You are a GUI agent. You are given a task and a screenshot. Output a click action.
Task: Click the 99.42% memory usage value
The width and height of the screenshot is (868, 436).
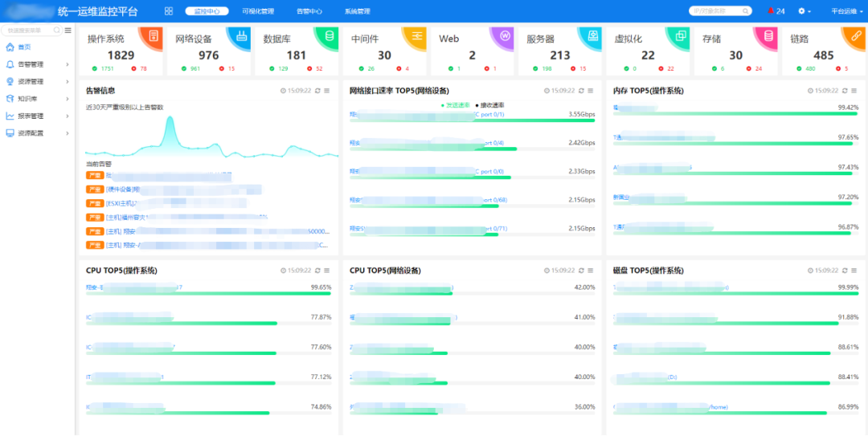tap(848, 108)
